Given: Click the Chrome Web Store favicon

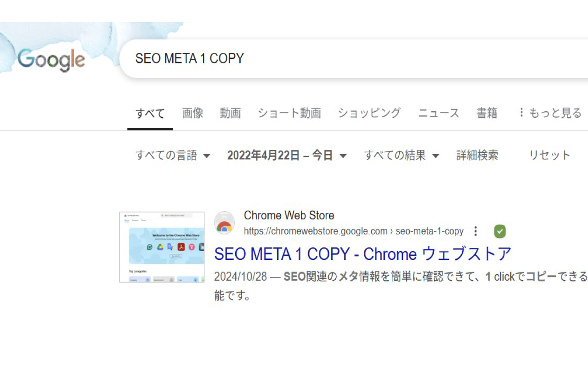Looking at the screenshot, I should 225,223.
